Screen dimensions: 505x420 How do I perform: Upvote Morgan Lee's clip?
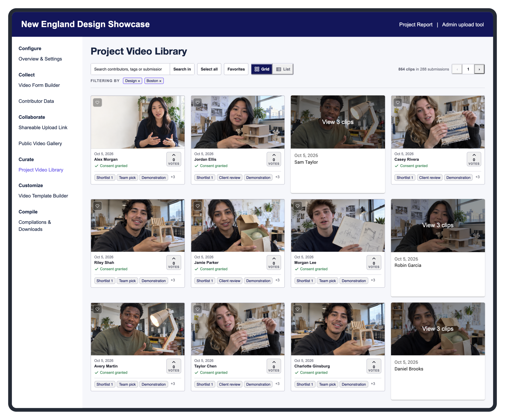point(374,262)
